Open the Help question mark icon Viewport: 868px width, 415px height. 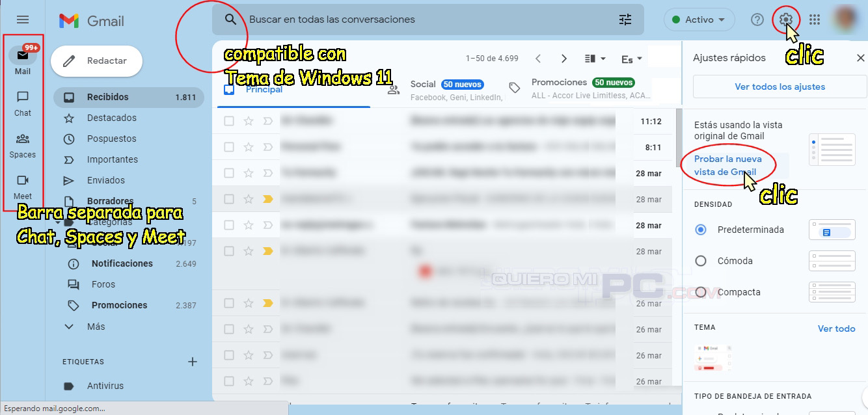coord(757,20)
